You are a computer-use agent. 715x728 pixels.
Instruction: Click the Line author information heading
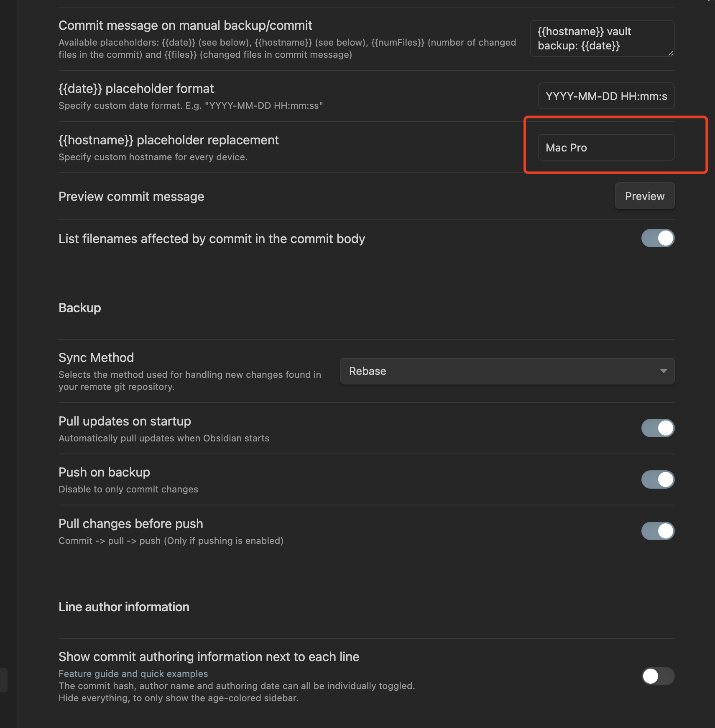coord(124,607)
